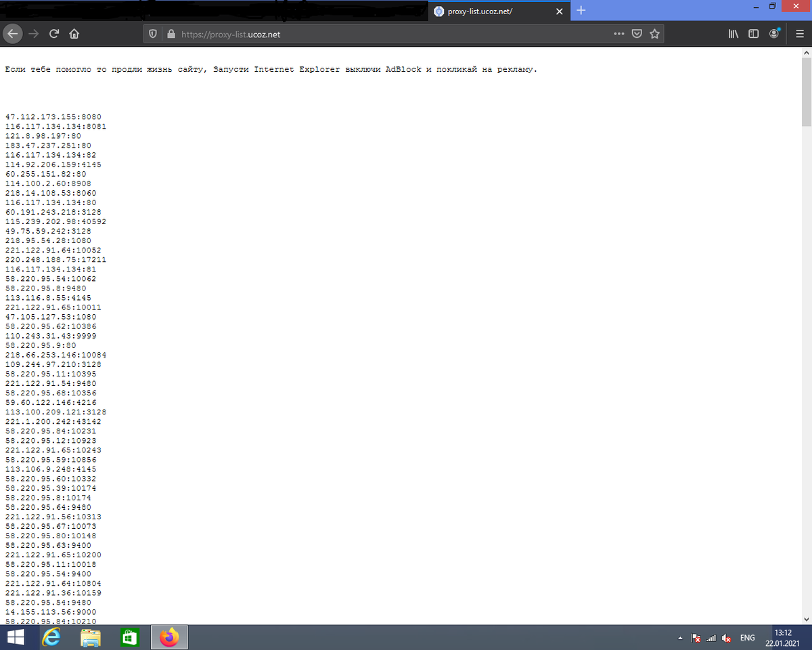Click the vertical scrollbar thumb

pos(806,91)
